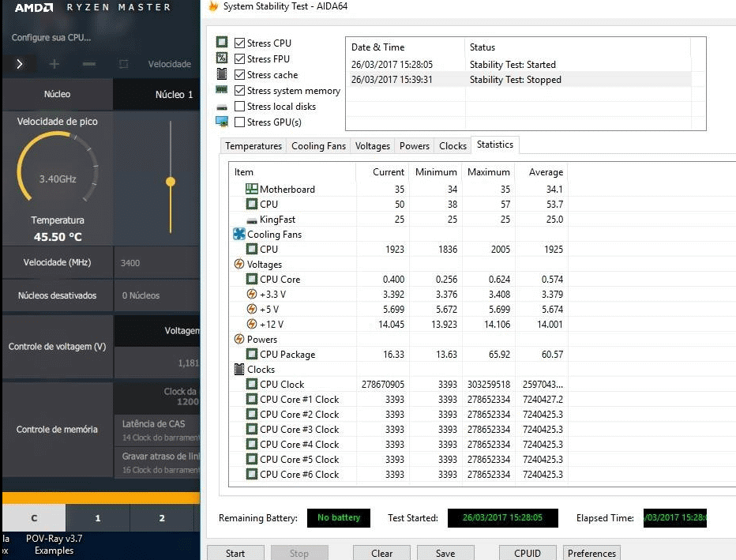The image size is (736, 560).
Task: Click the Voltages lightning icon
Action: [239, 264]
